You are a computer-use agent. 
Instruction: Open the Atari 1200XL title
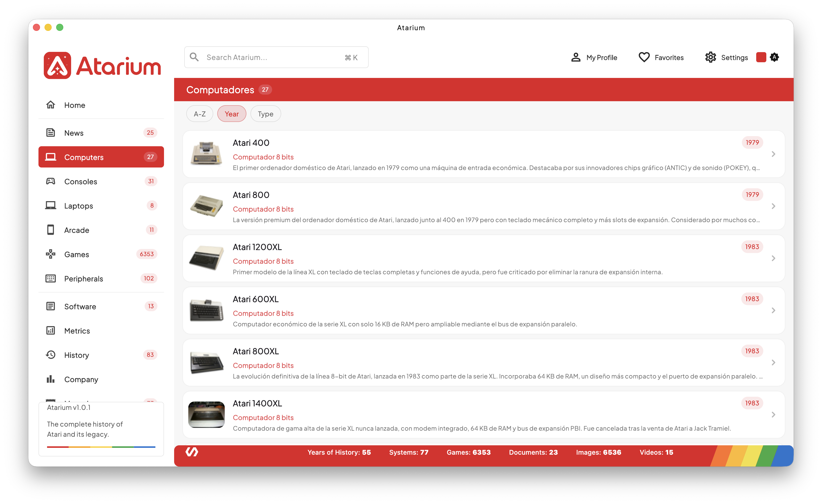tap(257, 247)
